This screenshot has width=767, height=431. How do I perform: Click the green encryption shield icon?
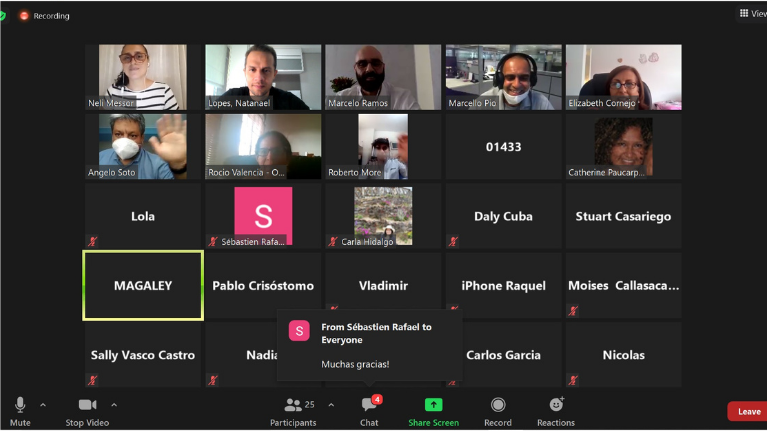(x=3, y=16)
